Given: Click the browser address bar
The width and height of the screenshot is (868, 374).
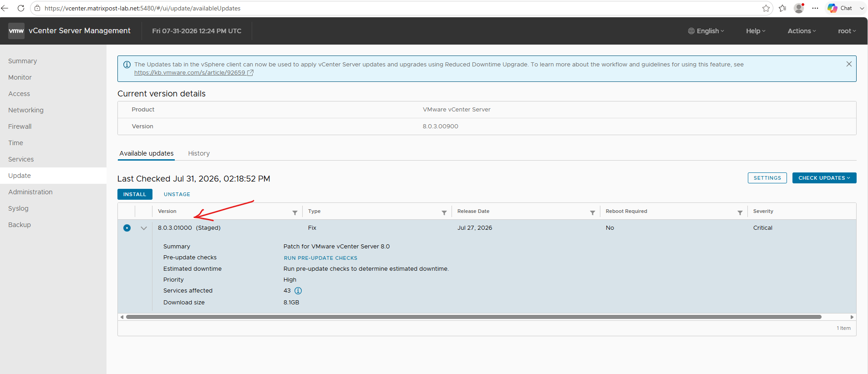Looking at the screenshot, I should 401,8.
